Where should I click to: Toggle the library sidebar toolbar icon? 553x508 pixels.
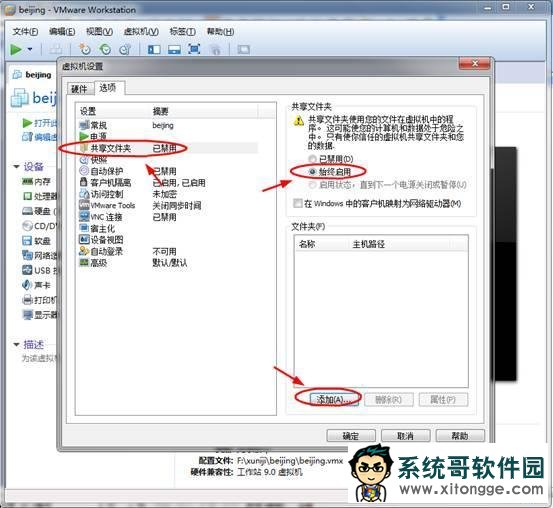click(x=154, y=49)
